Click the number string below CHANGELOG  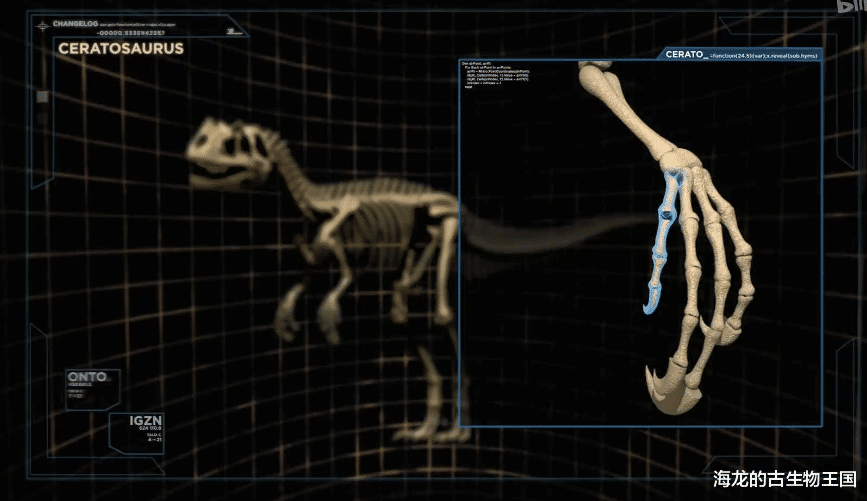click(x=130, y=33)
